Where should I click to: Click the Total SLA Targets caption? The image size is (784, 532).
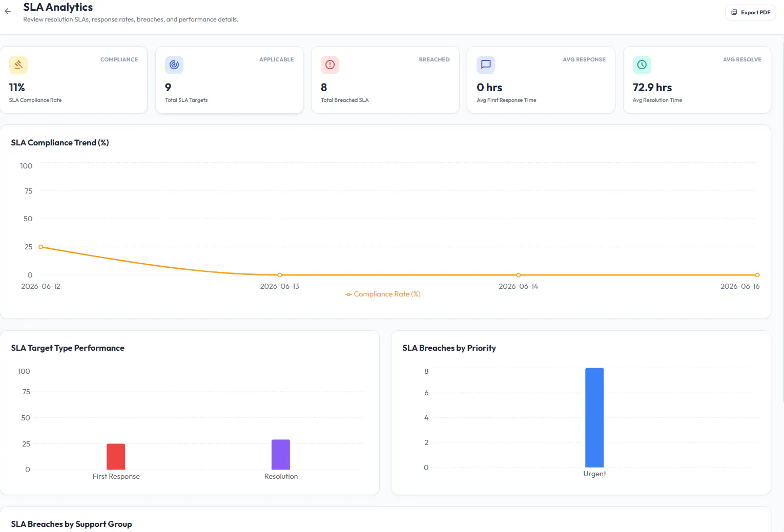[x=187, y=100]
